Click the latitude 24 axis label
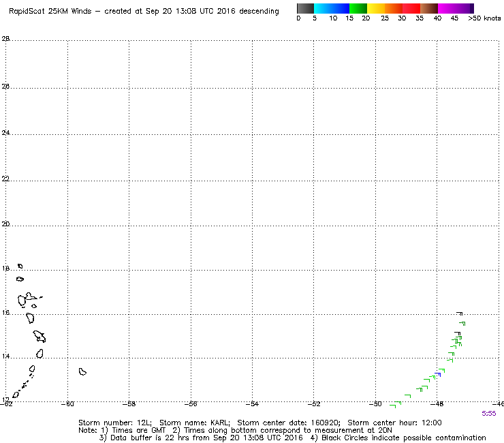 (5, 132)
